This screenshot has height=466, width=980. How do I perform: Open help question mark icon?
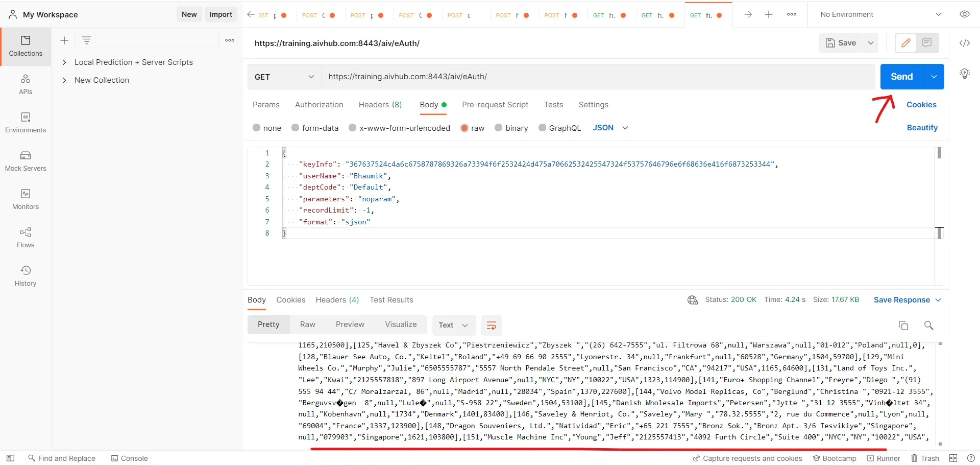tap(971, 458)
